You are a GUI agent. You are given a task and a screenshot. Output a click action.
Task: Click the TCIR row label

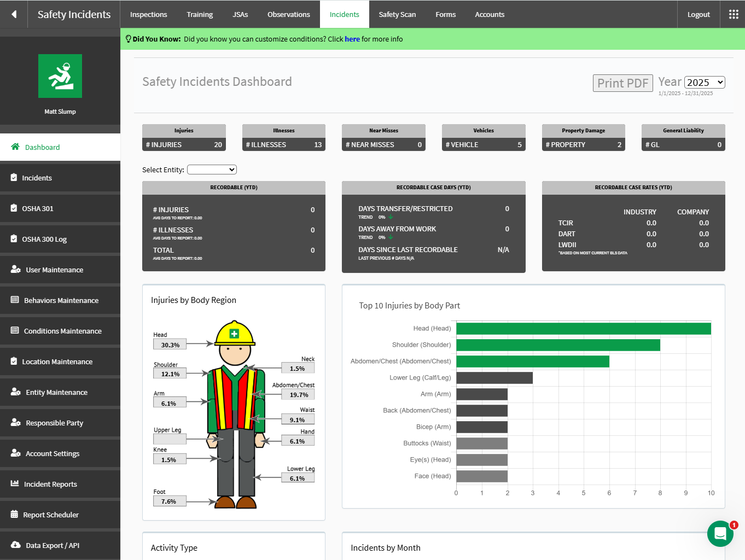tap(566, 223)
